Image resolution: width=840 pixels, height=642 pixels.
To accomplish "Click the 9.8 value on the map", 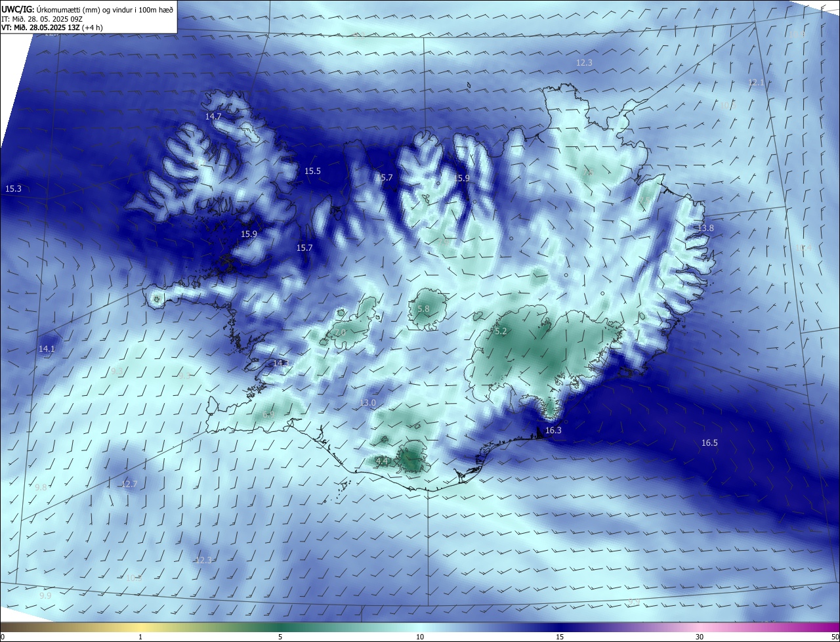I will pos(41,488).
